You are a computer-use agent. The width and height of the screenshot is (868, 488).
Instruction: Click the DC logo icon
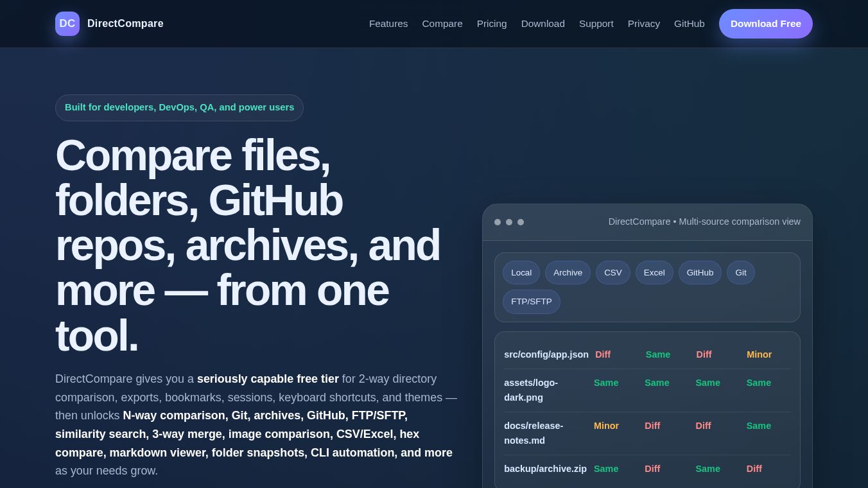coord(67,24)
